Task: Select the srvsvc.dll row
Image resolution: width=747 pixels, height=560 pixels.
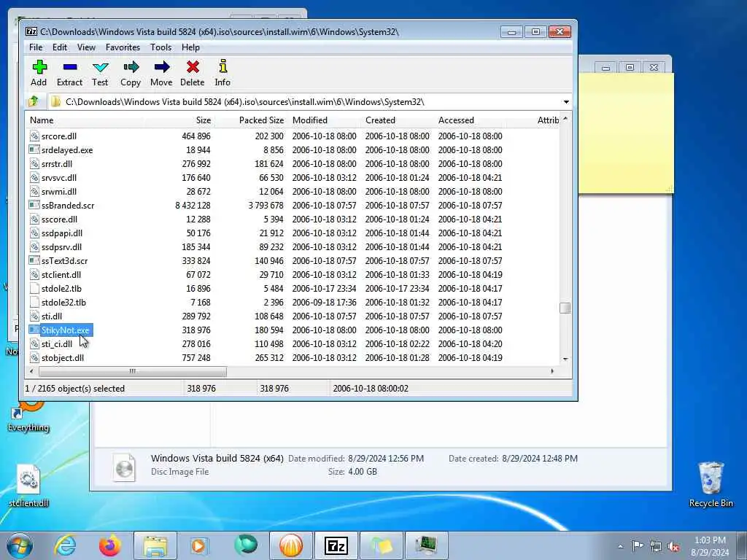Action: [x=293, y=178]
